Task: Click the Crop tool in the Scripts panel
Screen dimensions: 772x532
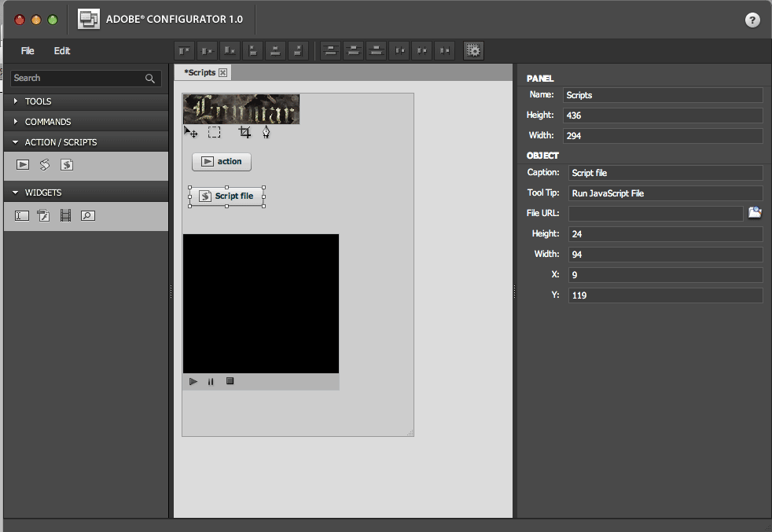Action: tap(244, 133)
